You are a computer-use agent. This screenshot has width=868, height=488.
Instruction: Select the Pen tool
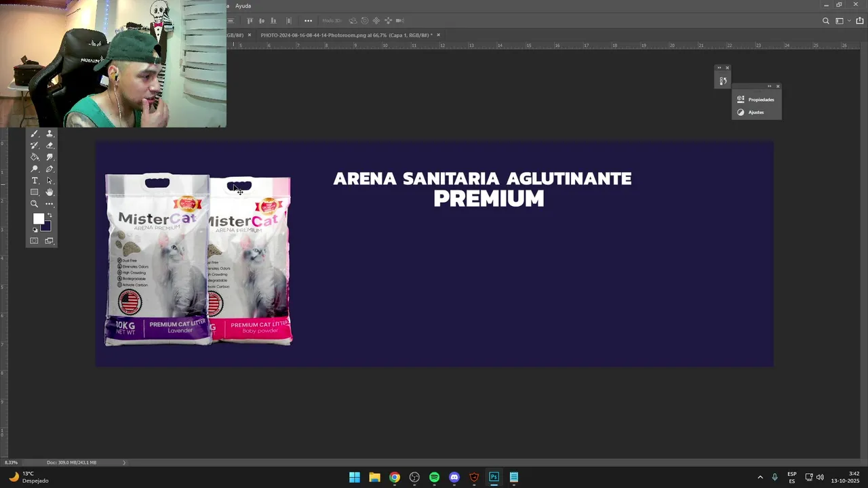click(50, 169)
